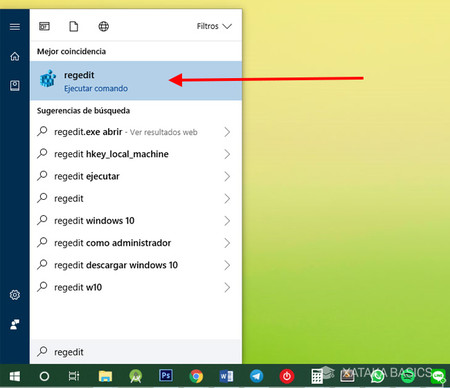
Task: Open the Notebook icon in sidebar
Action: pos(15,86)
